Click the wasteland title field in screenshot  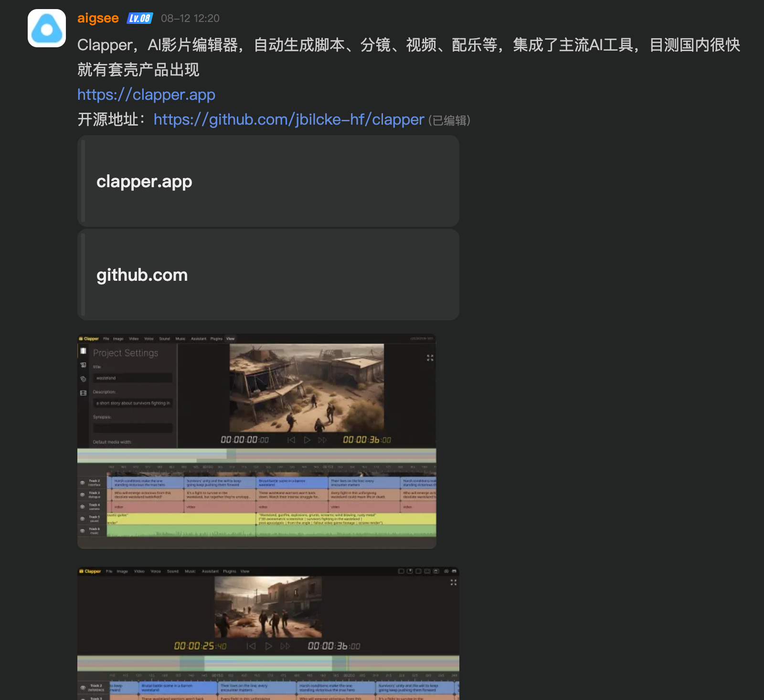[x=133, y=378]
